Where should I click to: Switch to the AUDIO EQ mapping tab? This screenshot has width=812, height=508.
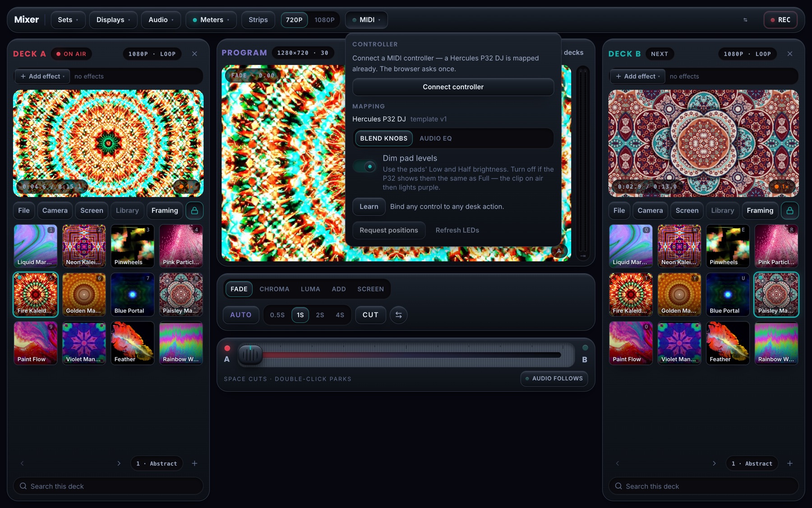[x=435, y=138]
